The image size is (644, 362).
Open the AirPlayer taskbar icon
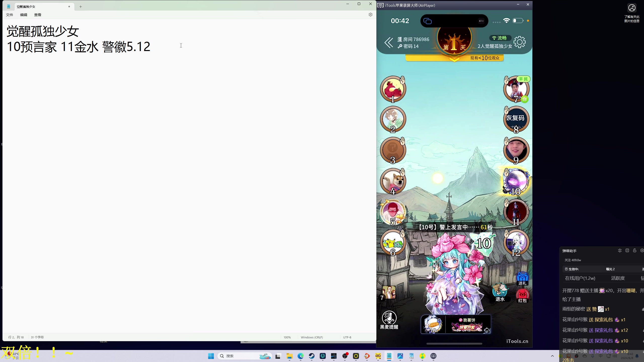click(433, 356)
